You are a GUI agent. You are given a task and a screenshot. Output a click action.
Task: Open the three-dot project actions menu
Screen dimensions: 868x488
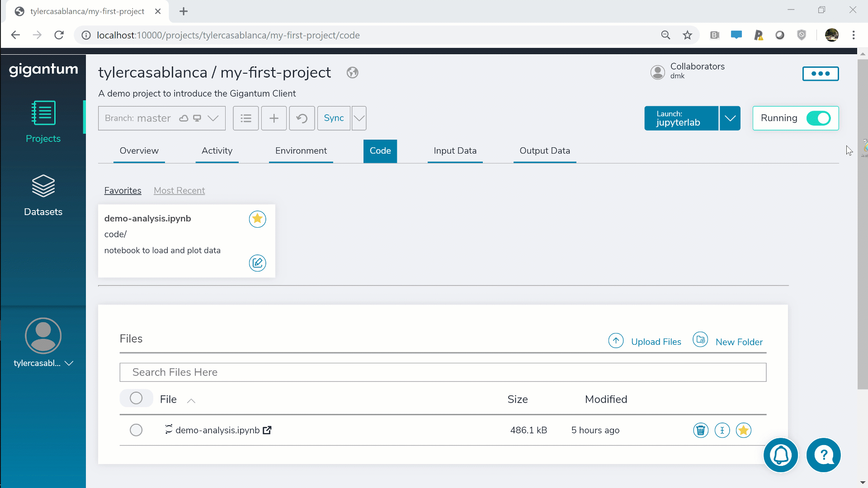tap(821, 74)
